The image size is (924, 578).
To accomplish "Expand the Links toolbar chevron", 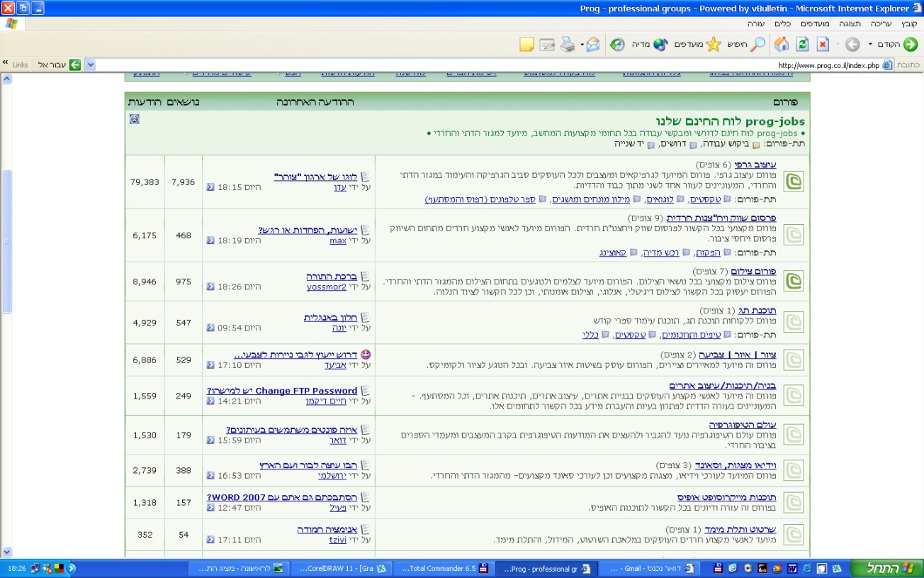I will (6, 63).
